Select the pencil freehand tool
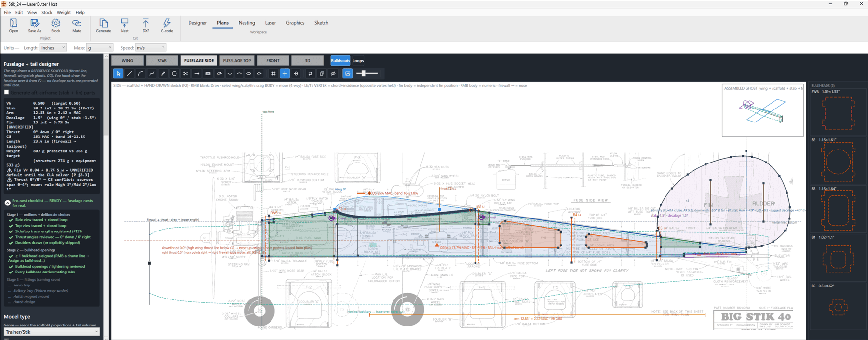The width and height of the screenshot is (868, 340). [163, 73]
